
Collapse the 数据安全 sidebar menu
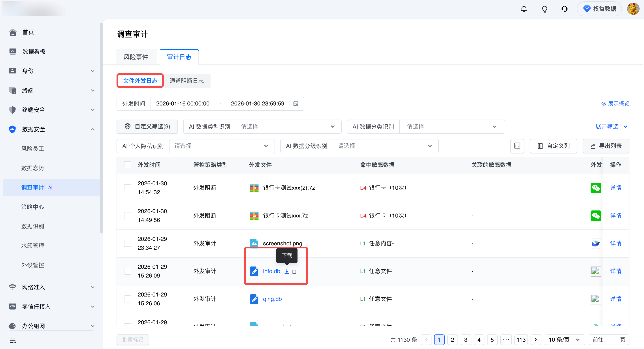pyautogui.click(x=51, y=129)
